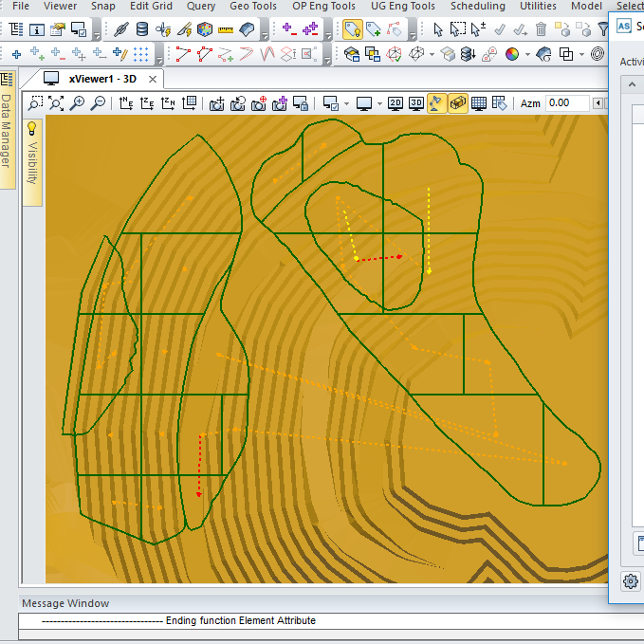Click the stacked layers with down arrow icon
644x644 pixels.
pos(468,54)
